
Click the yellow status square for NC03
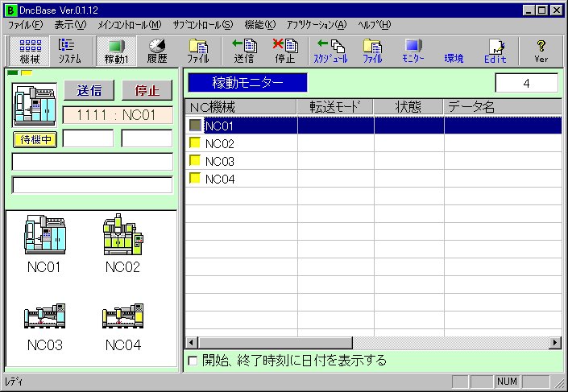[x=195, y=160]
